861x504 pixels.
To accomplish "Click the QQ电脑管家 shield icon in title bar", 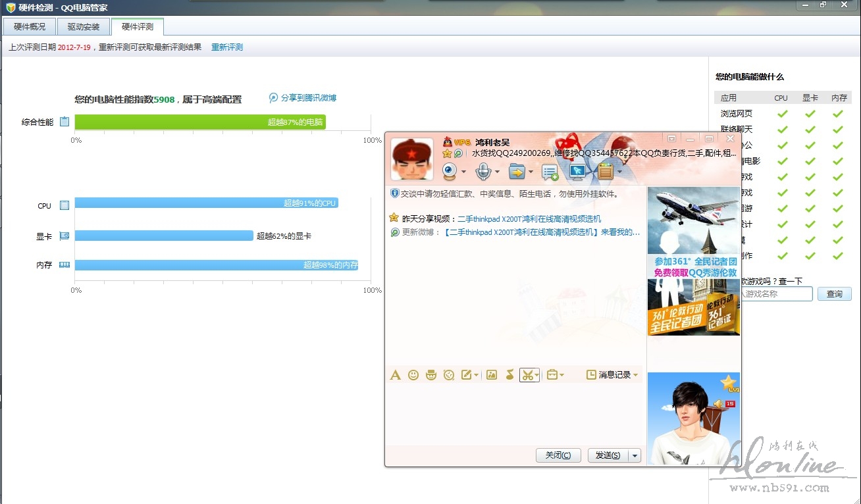I will pyautogui.click(x=10, y=7).
